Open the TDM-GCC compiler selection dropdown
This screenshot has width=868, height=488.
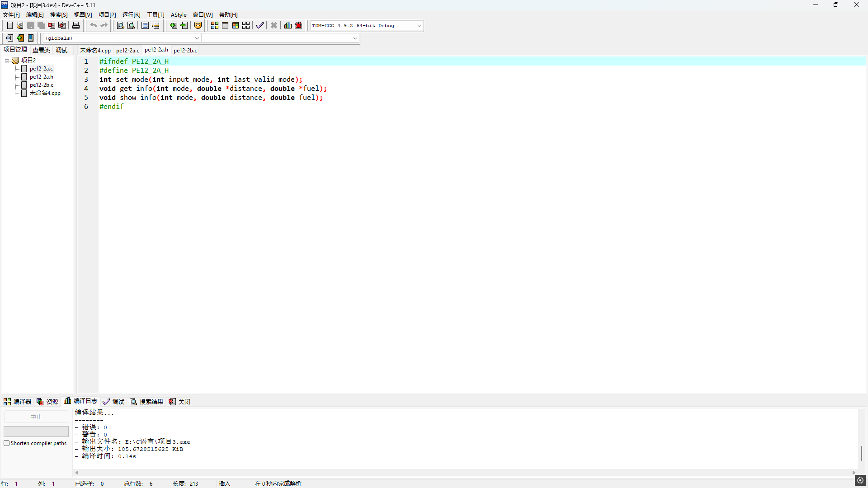coord(419,26)
